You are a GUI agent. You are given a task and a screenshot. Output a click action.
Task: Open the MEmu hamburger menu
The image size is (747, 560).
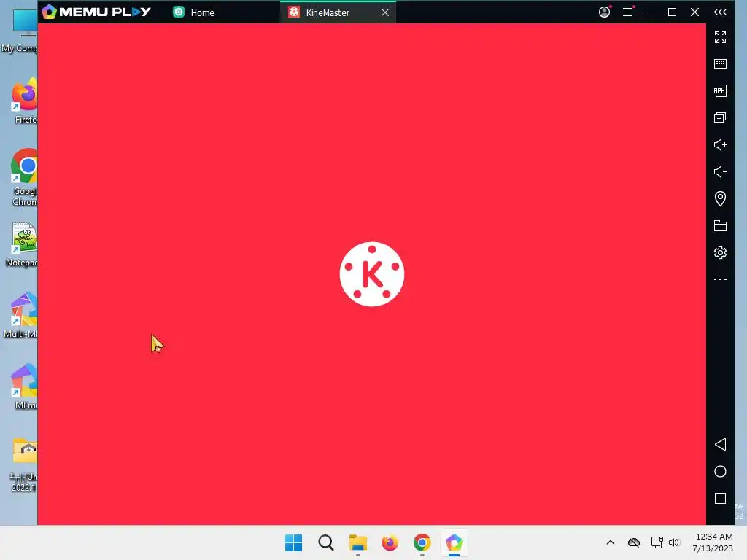tap(627, 12)
